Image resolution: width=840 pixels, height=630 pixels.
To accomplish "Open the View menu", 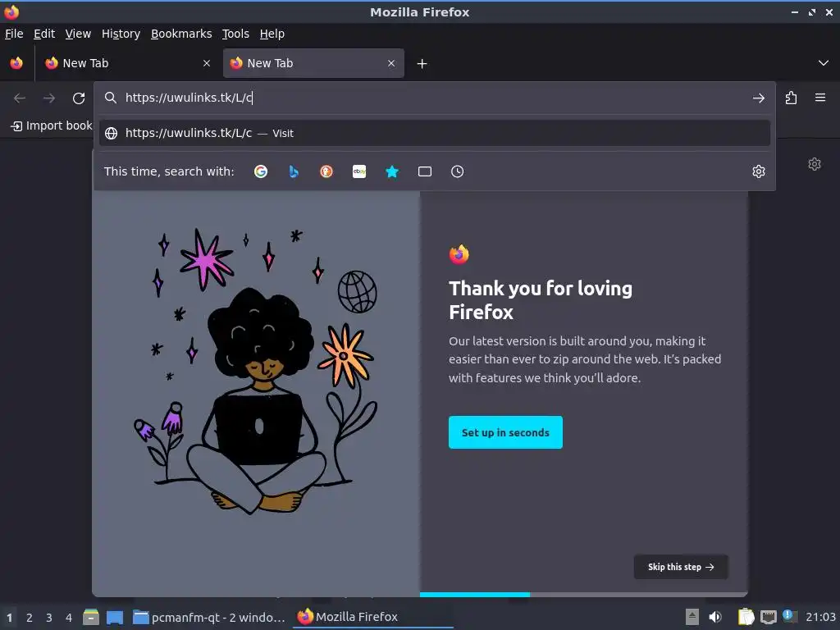I will pyautogui.click(x=78, y=34).
